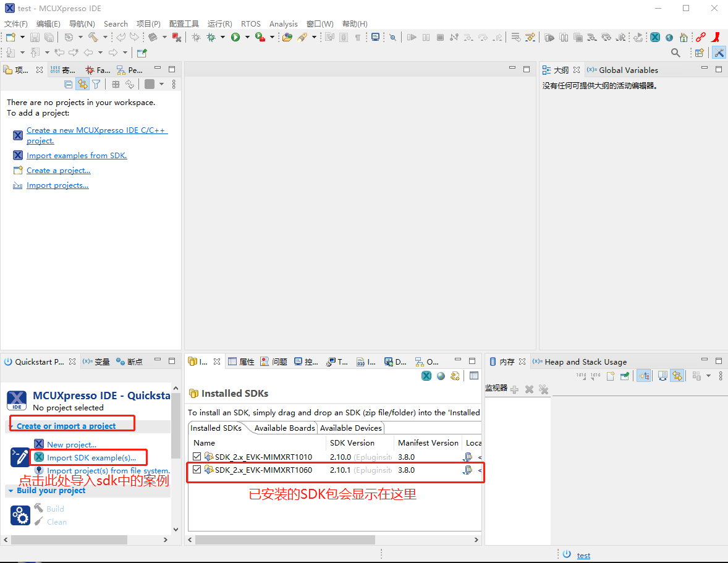Click New project... in Quickstart panel
728x563 pixels.
coord(72,444)
